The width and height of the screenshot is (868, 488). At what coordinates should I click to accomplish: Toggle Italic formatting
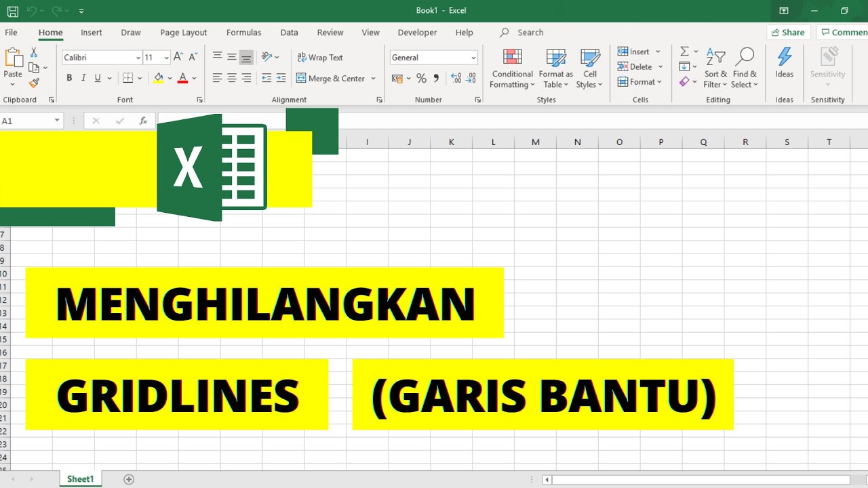coord(83,79)
